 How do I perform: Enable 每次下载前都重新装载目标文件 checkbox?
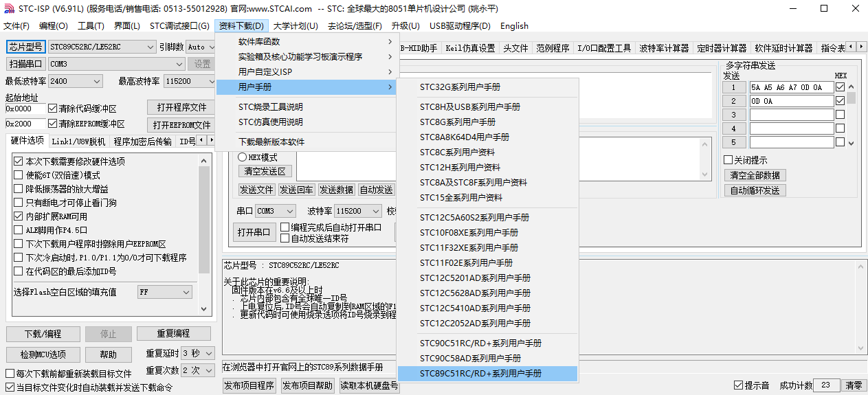(x=10, y=374)
